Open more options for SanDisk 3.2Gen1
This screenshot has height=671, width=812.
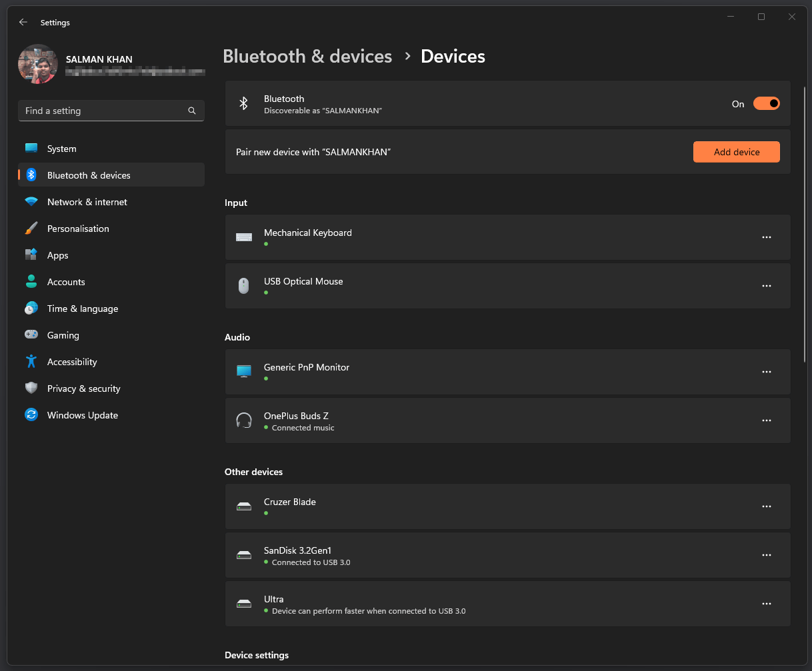tap(766, 555)
